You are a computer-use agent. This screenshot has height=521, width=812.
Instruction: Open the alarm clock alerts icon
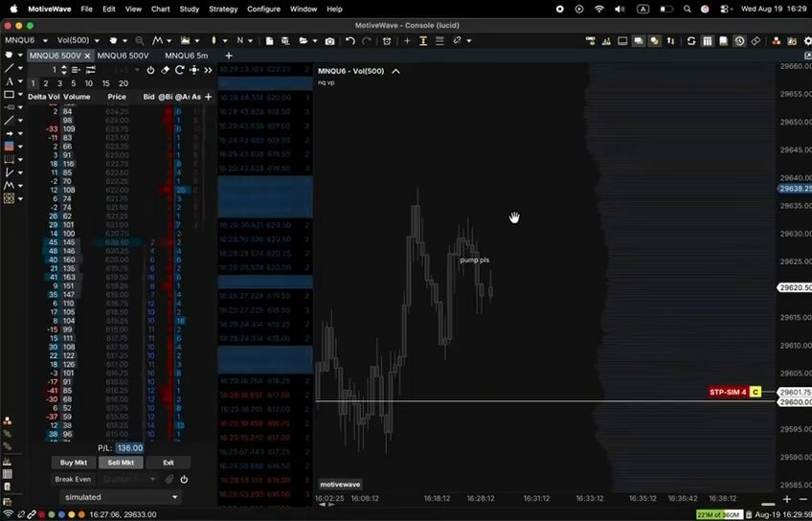coord(387,41)
